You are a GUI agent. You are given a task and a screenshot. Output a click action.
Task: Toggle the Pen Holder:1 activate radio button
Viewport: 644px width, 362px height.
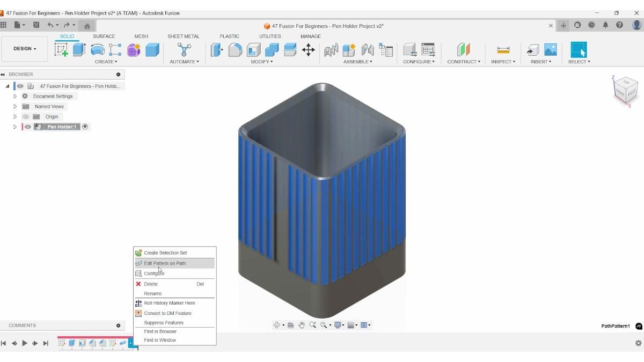[85, 127]
